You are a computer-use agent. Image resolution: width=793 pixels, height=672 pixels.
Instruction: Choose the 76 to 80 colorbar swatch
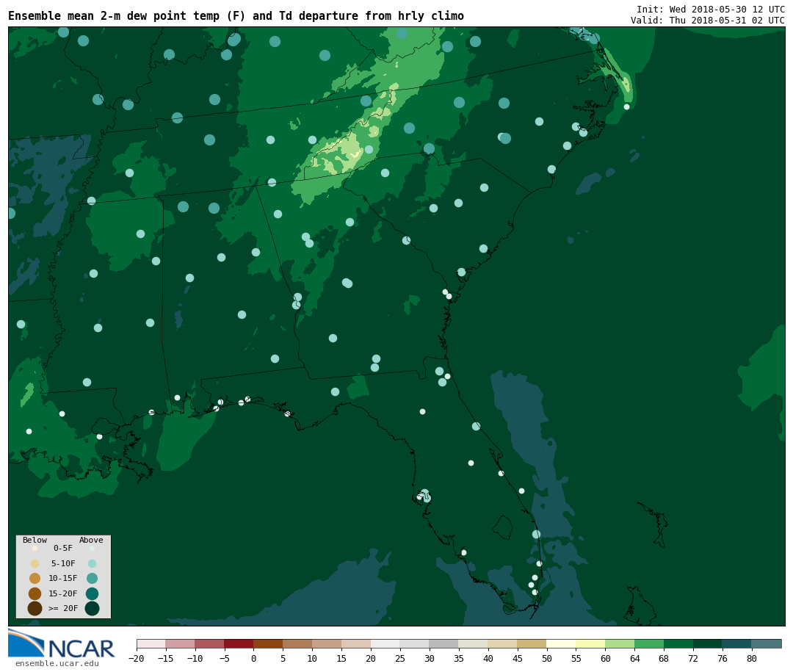point(736,644)
